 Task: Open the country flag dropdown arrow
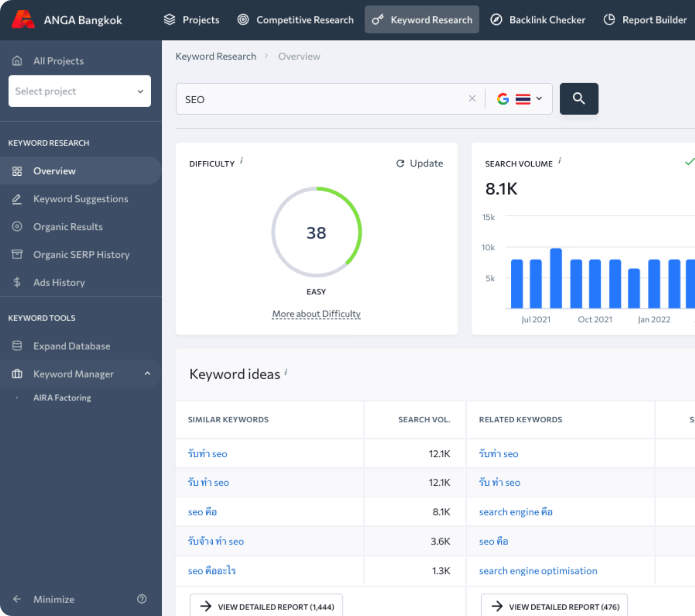coord(539,99)
